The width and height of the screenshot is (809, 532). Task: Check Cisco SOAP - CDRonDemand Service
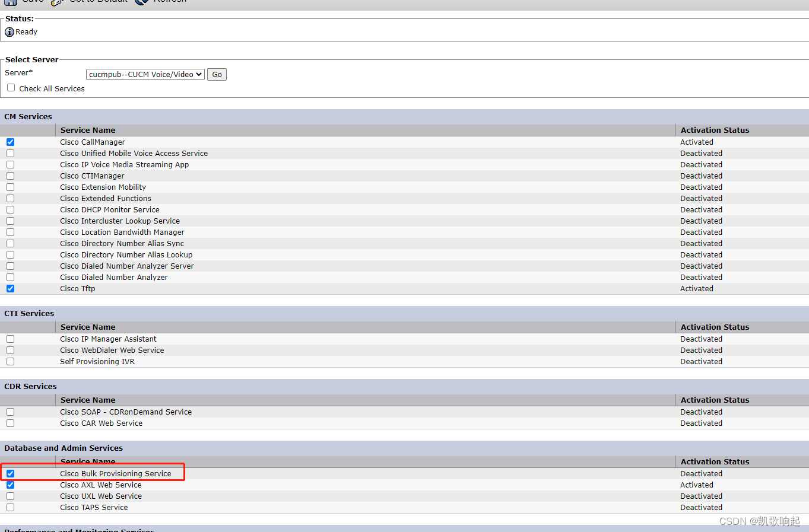[x=10, y=412]
